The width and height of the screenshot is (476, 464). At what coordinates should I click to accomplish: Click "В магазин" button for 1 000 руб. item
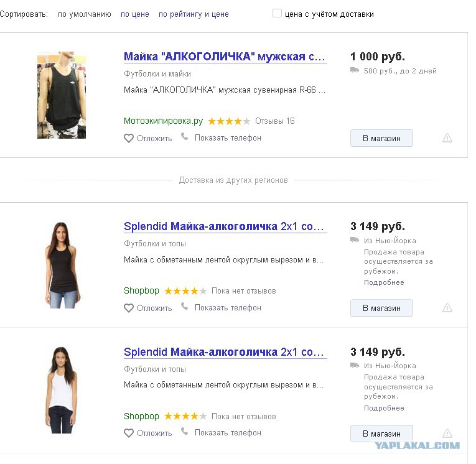pos(381,138)
